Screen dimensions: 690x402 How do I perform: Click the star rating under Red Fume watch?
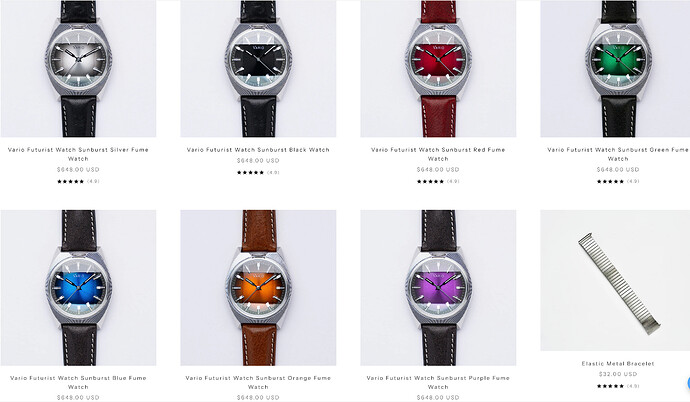pos(438,181)
